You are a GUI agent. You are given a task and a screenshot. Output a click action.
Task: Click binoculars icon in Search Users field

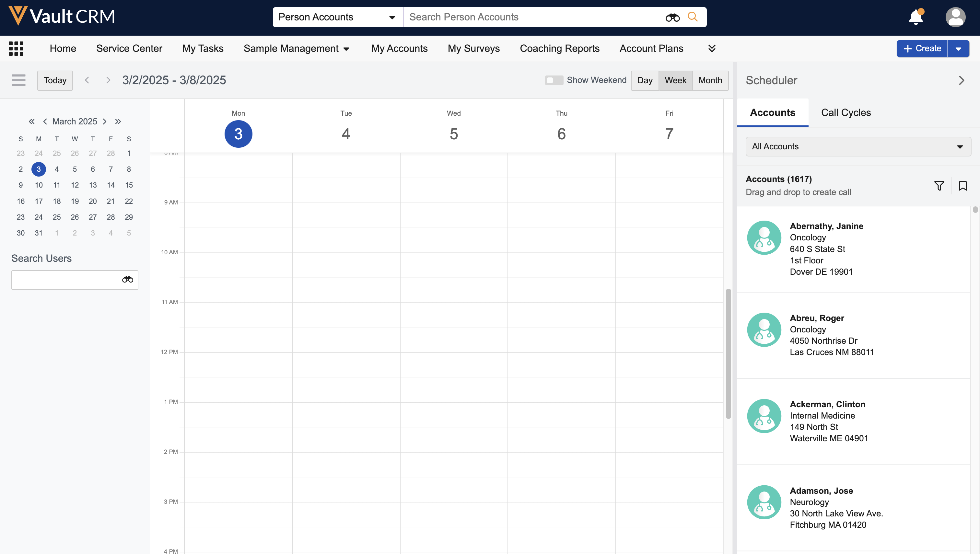point(127,280)
